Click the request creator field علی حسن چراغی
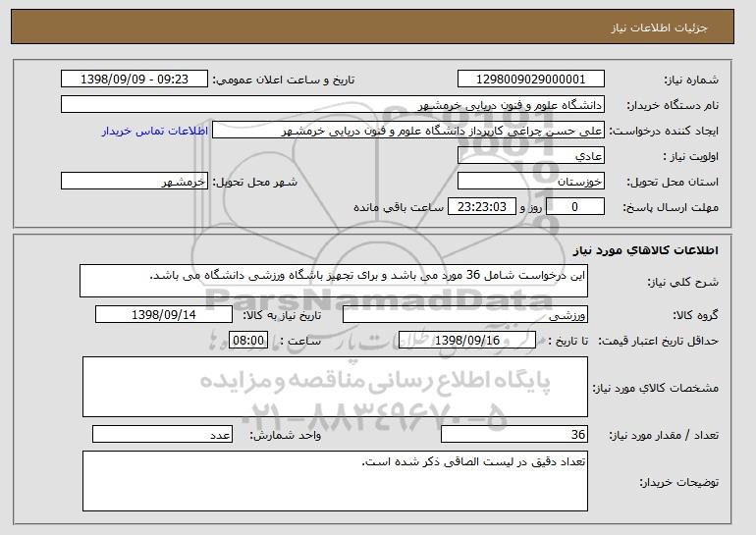This screenshot has height=535, width=756. 408,131
